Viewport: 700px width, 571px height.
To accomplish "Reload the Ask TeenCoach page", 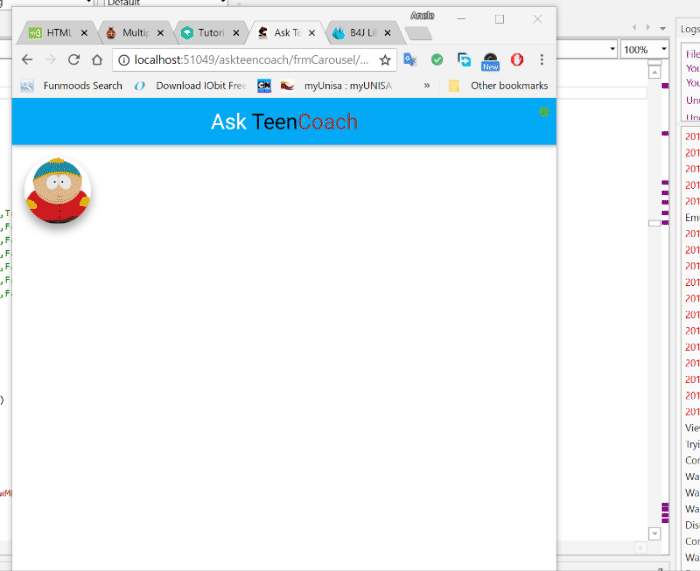I will click(74, 59).
